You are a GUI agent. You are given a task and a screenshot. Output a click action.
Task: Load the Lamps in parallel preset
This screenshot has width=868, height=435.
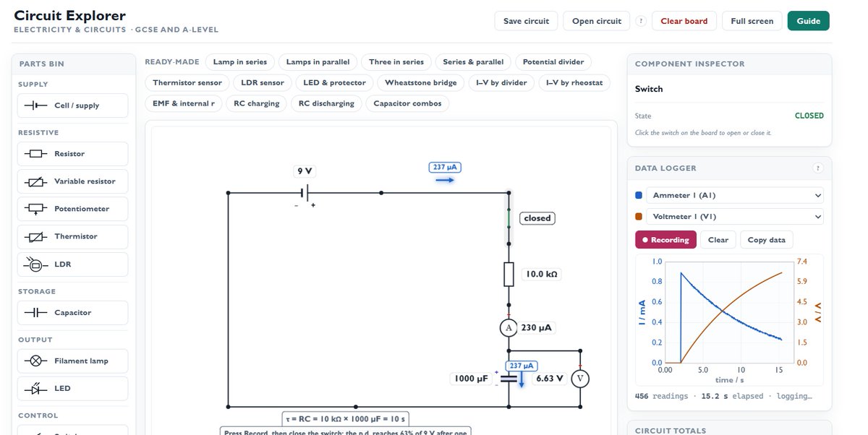(x=318, y=62)
